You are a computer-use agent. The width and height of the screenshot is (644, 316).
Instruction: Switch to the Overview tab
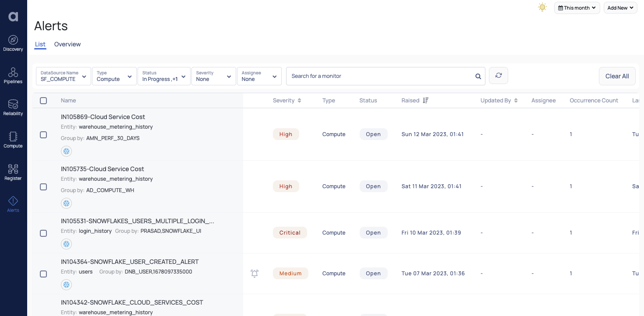pyautogui.click(x=67, y=44)
